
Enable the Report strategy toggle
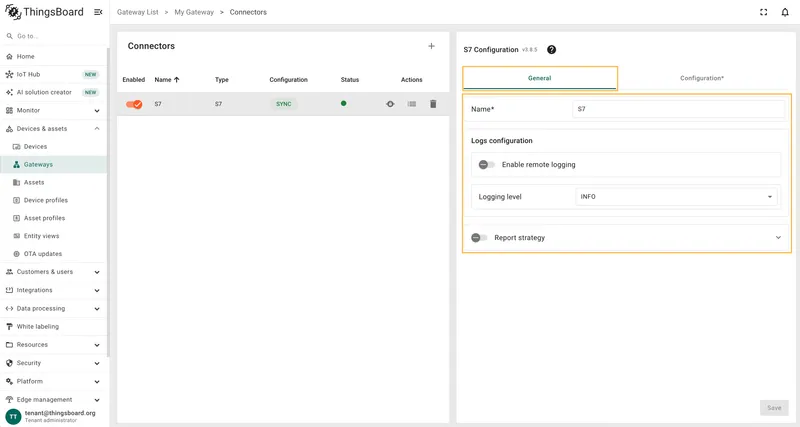coord(479,238)
